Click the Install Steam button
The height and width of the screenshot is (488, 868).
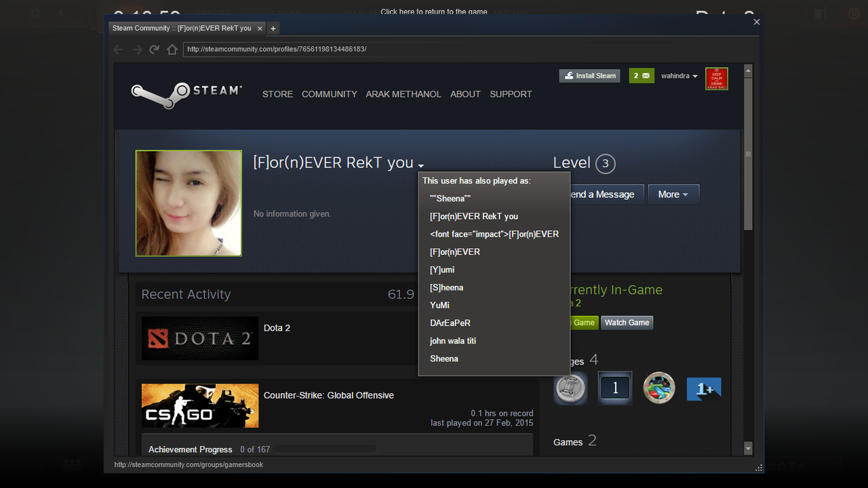[590, 76]
